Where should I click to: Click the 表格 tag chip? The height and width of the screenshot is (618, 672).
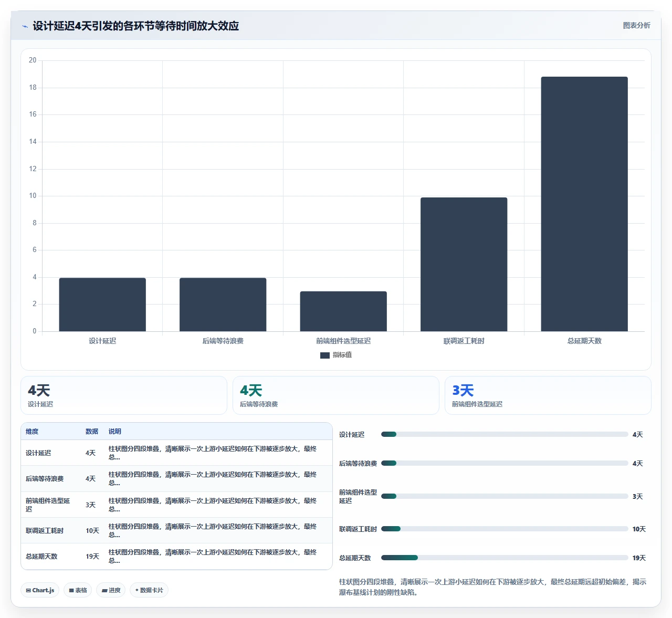tap(78, 590)
